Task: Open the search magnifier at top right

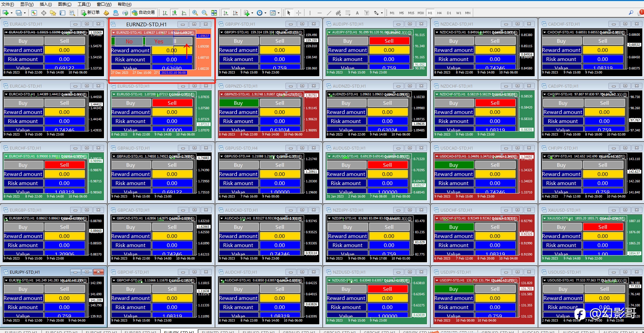Action: (x=631, y=12)
